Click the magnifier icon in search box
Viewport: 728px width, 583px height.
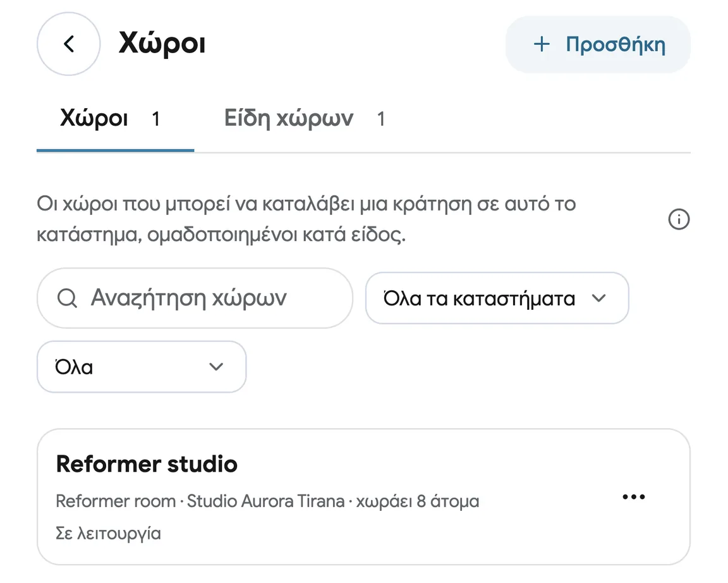coord(68,298)
